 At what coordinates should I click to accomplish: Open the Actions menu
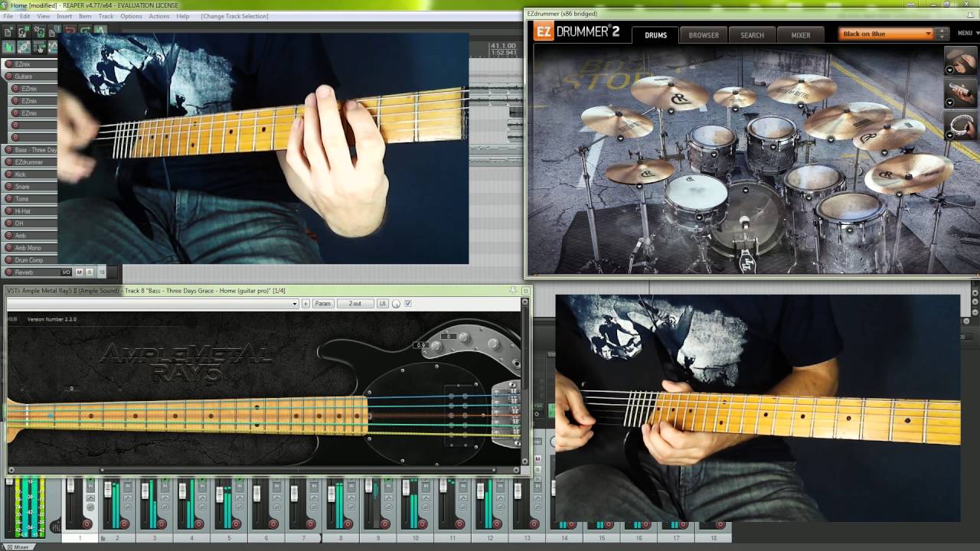click(159, 16)
